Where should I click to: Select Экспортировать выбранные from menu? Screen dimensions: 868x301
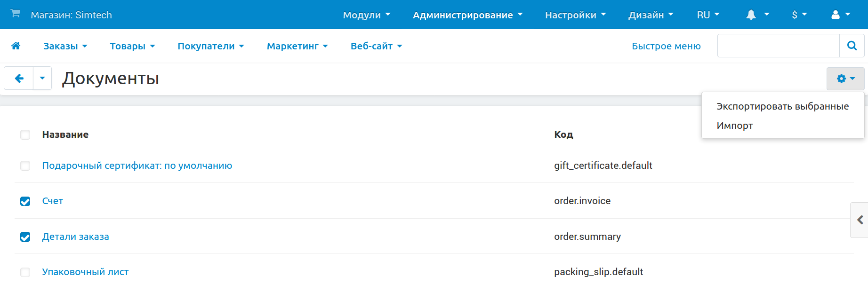coord(782,106)
